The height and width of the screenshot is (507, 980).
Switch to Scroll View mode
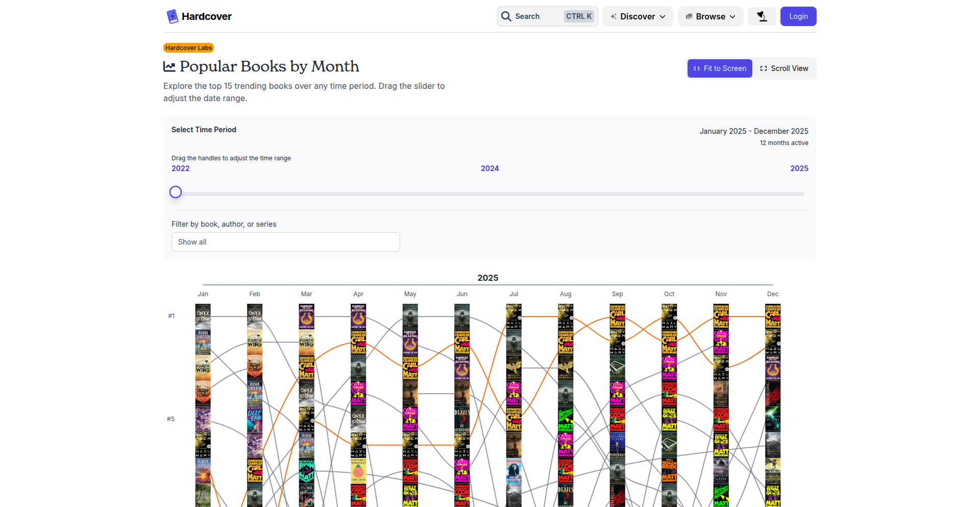[x=784, y=68]
